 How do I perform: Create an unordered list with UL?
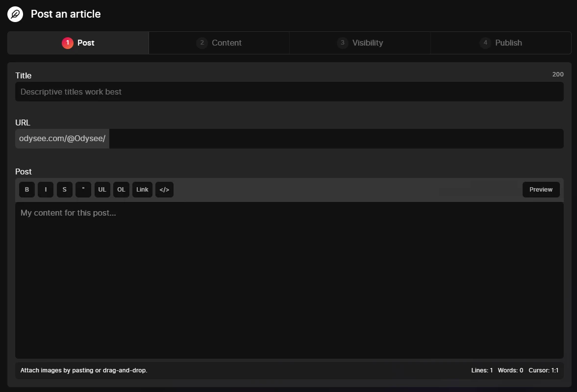(x=102, y=190)
